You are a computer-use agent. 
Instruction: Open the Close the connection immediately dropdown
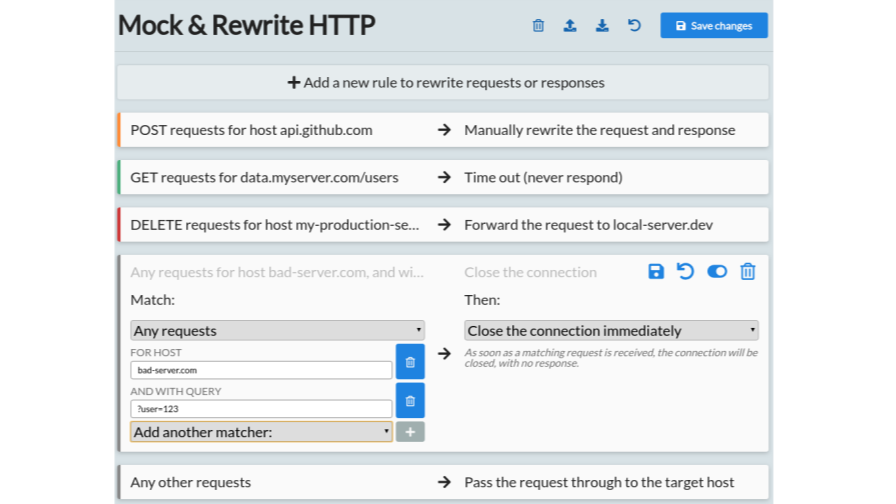611,330
